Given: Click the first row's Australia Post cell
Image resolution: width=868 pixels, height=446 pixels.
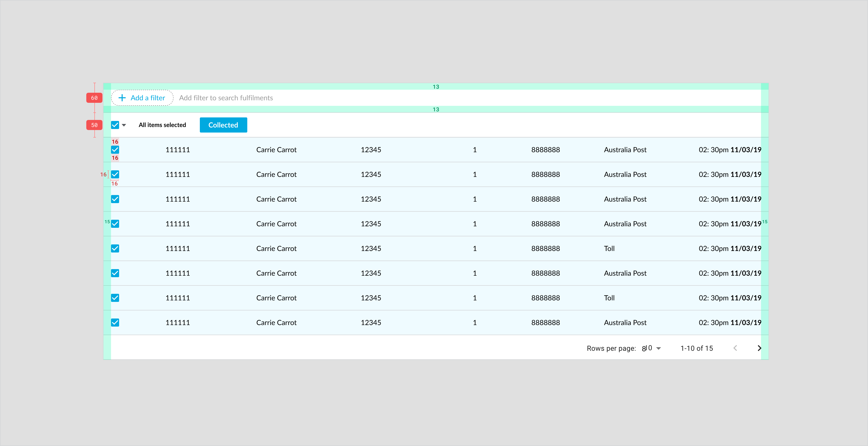Looking at the screenshot, I should point(625,150).
